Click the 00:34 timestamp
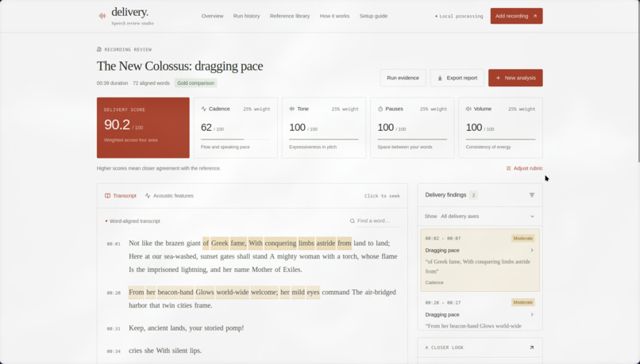640x364 pixels. pyautogui.click(x=114, y=351)
